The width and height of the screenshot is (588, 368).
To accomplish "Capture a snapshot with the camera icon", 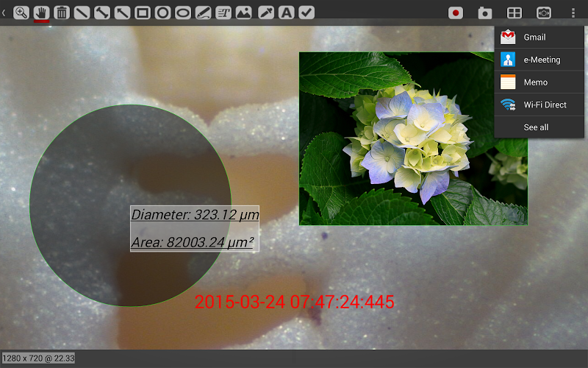I will pyautogui.click(x=485, y=13).
